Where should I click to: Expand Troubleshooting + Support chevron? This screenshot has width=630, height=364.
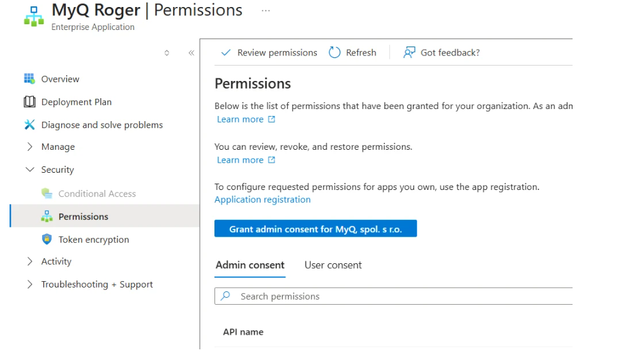tap(29, 284)
